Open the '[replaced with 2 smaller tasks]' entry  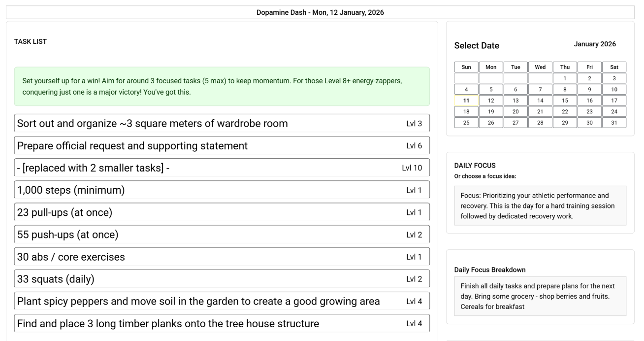click(x=222, y=168)
